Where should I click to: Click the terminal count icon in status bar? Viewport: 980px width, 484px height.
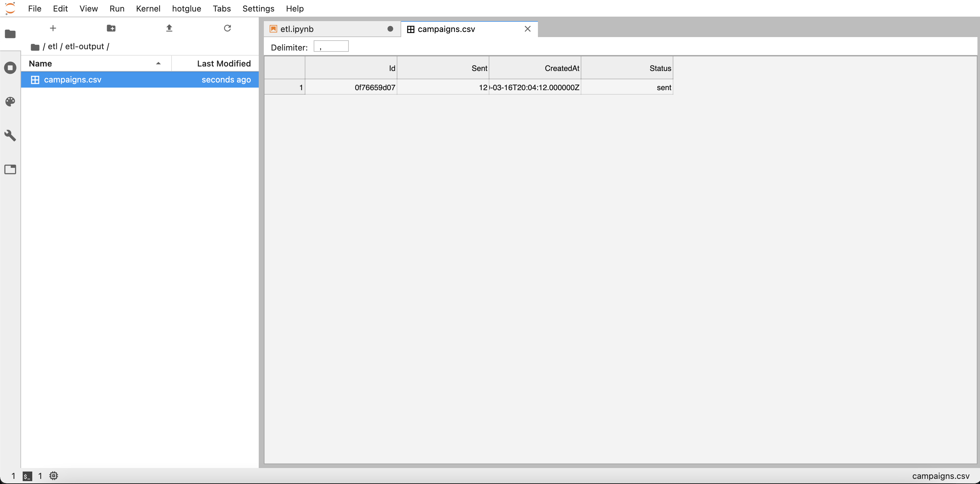coord(27,476)
